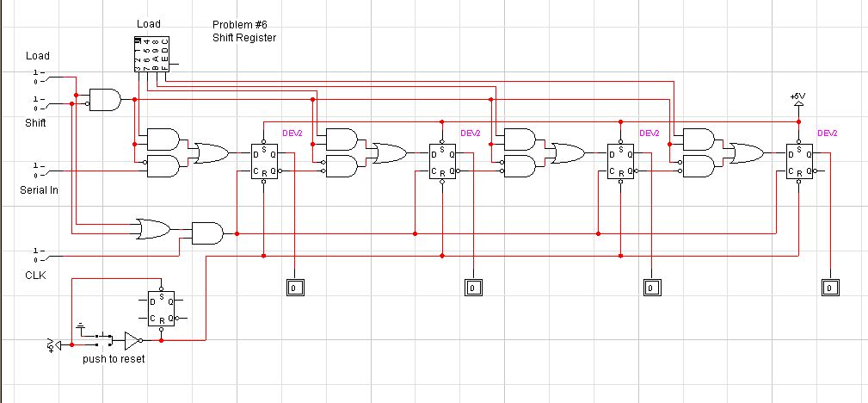
Task: Toggle the CLK input switch
Action: (39, 255)
